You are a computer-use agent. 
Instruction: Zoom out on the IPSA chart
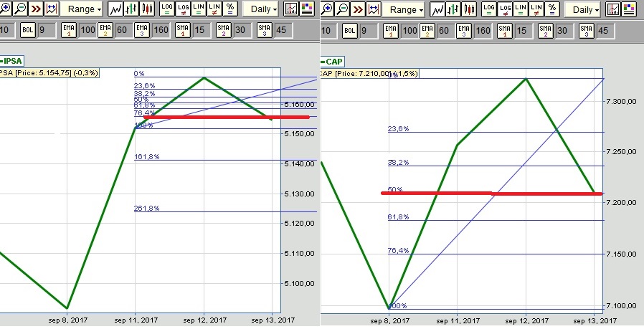[20, 8]
